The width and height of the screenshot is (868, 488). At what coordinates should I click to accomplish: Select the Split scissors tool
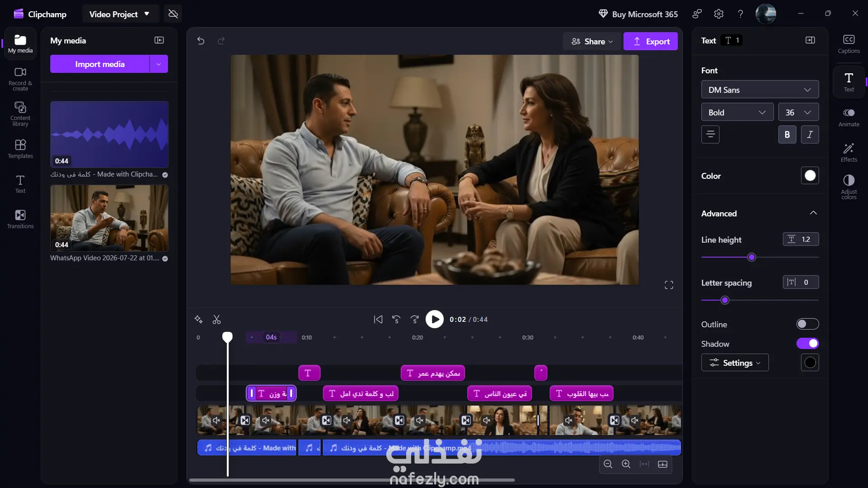pyautogui.click(x=216, y=320)
